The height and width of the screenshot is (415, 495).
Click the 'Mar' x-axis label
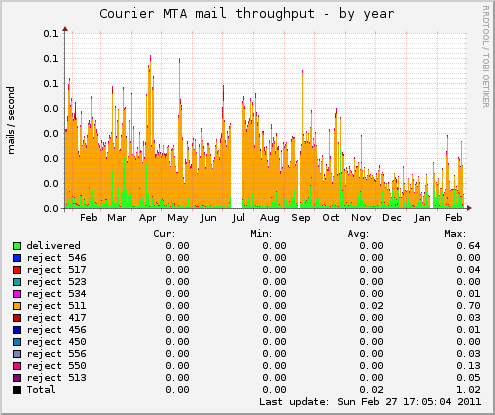tap(117, 218)
